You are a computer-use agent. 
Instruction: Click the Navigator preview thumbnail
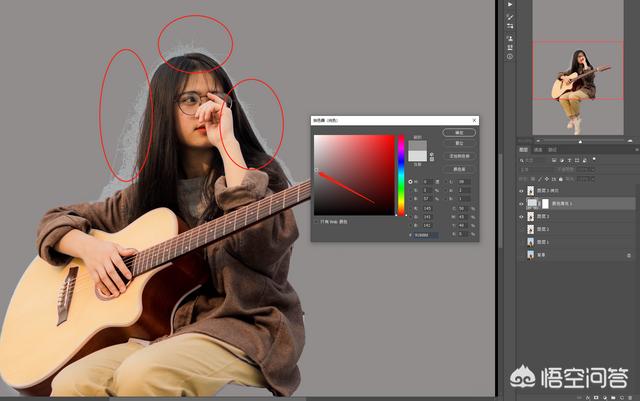pyautogui.click(x=578, y=67)
